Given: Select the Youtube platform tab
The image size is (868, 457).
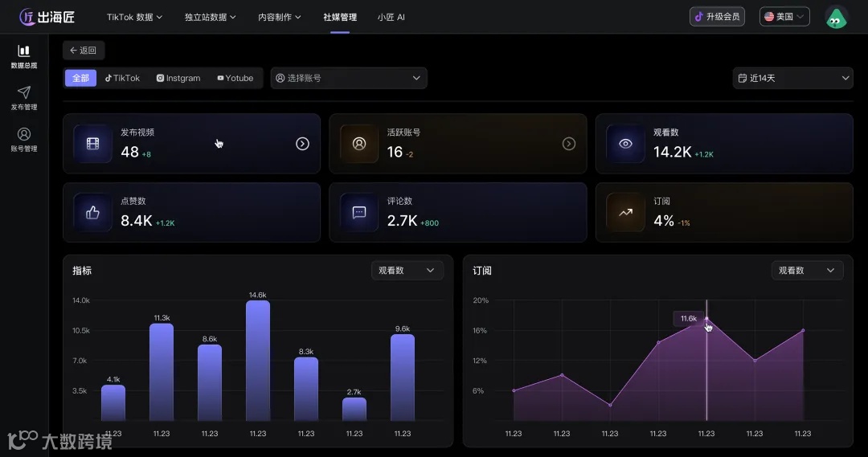Looking at the screenshot, I should point(235,78).
